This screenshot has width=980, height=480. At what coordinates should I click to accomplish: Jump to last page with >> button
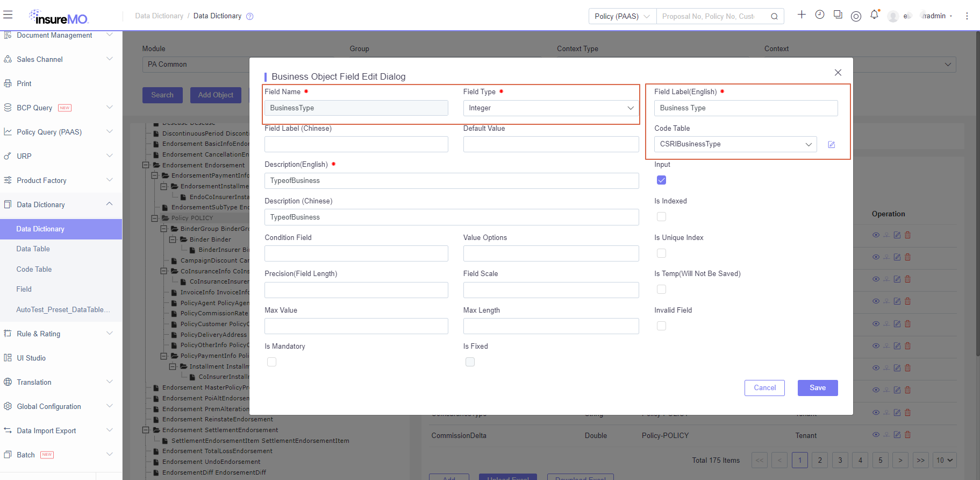pyautogui.click(x=921, y=460)
